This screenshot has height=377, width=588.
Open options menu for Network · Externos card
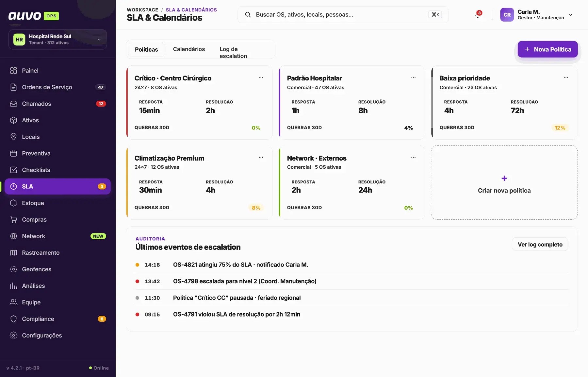click(x=413, y=158)
